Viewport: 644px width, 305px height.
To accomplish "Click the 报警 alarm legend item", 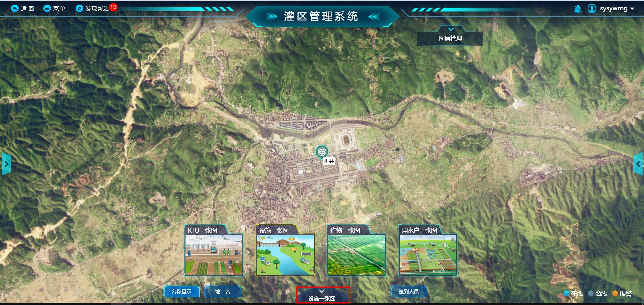I will point(622,293).
